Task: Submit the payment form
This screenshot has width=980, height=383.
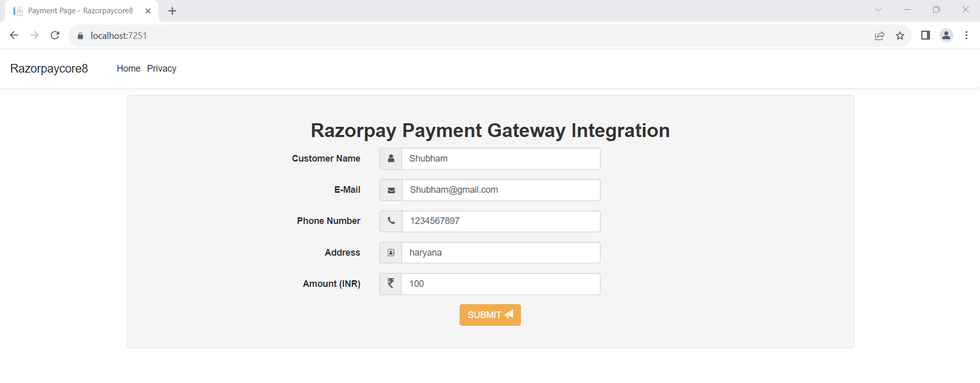Action: click(490, 315)
